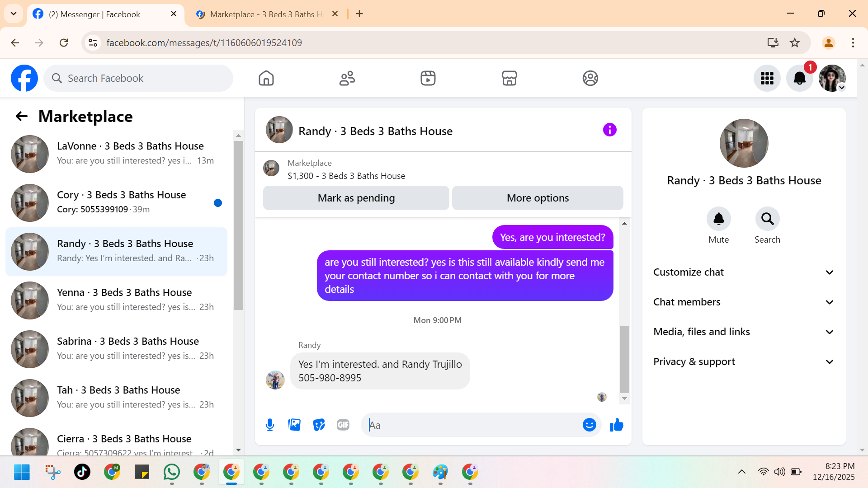Open the Marketplace storefront navigation icon

pyautogui.click(x=509, y=78)
